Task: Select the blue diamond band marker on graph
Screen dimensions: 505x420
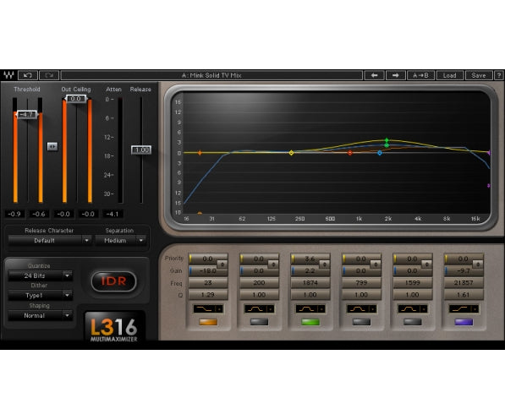Action: coord(380,153)
